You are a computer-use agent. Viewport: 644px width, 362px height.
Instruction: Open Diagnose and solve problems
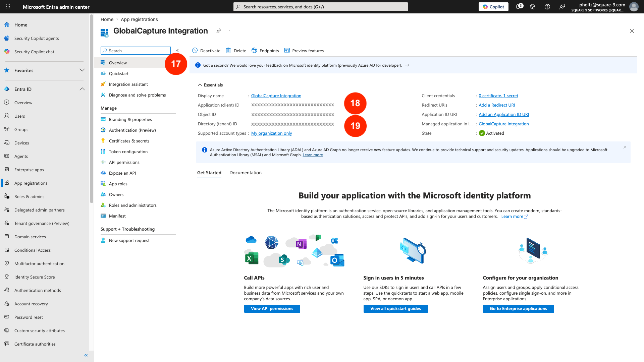tap(138, 95)
